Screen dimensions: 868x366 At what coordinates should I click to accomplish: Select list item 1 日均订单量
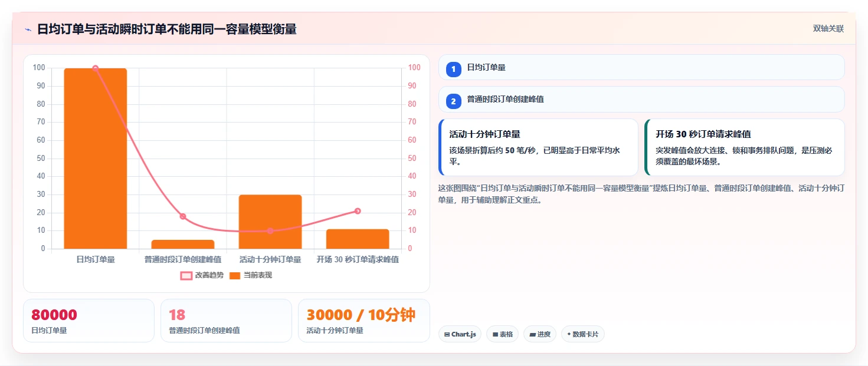(x=641, y=67)
